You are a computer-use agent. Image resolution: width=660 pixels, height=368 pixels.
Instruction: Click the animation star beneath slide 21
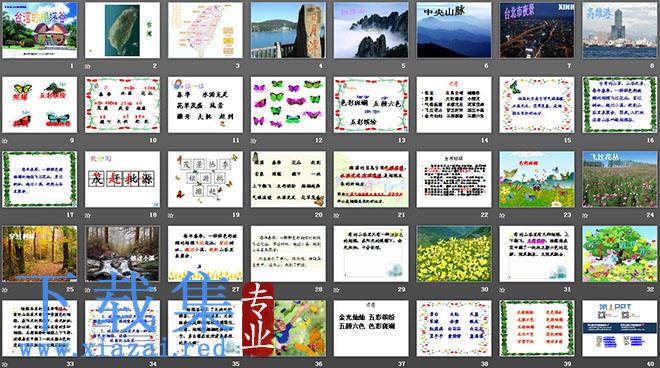336,215
